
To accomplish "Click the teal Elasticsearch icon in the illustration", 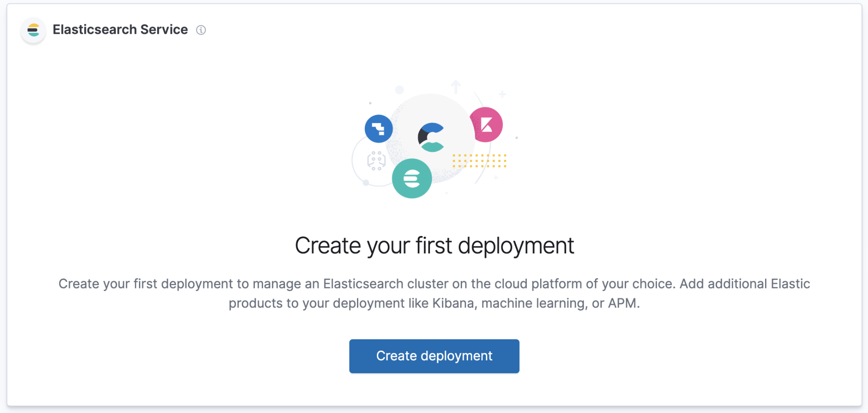I will click(412, 177).
